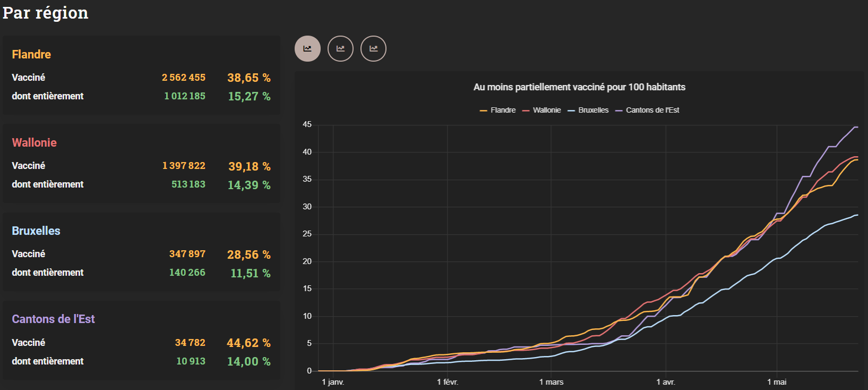Click the '45' y-axis tick label
The width and height of the screenshot is (868, 390).
307,124
